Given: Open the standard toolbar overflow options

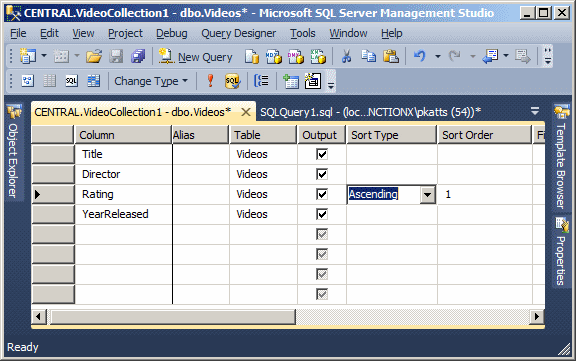Looking at the screenshot, I should [x=548, y=56].
